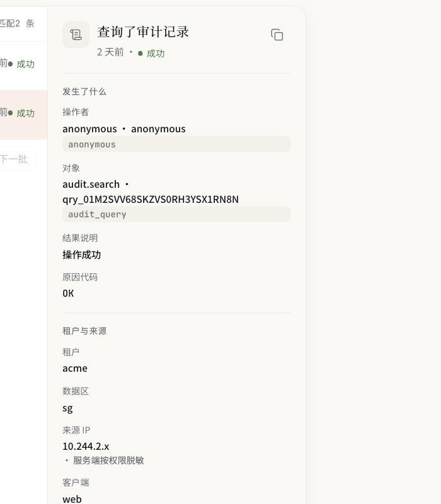441x504 pixels.
Task: Click the object audit.search text
Action: click(x=91, y=184)
